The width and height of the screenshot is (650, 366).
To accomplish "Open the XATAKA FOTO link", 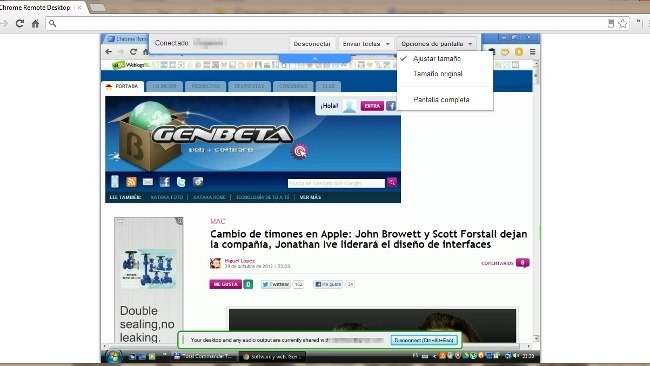I will (167, 197).
